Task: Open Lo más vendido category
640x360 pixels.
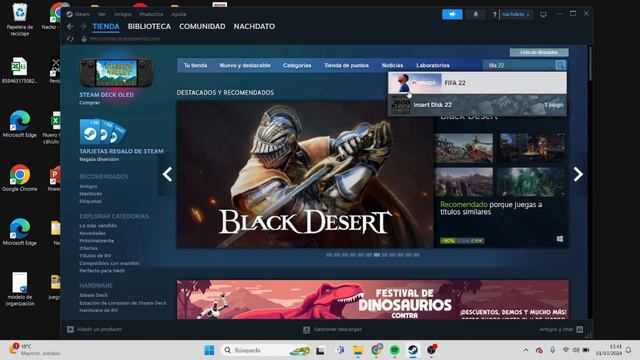Action: point(98,226)
